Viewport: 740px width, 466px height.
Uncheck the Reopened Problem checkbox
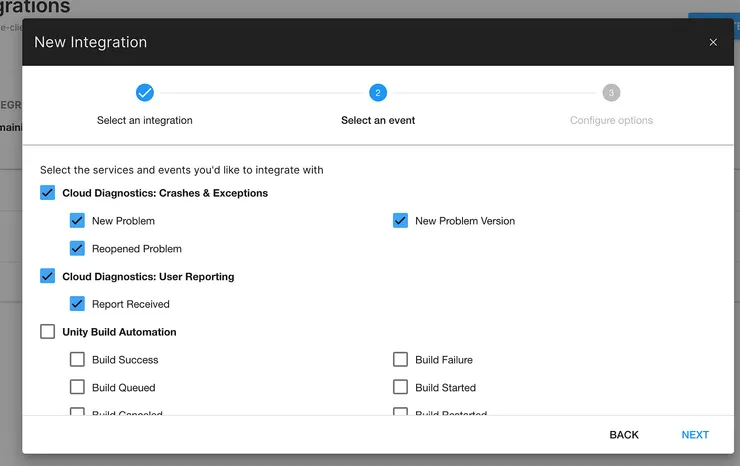[x=77, y=249]
